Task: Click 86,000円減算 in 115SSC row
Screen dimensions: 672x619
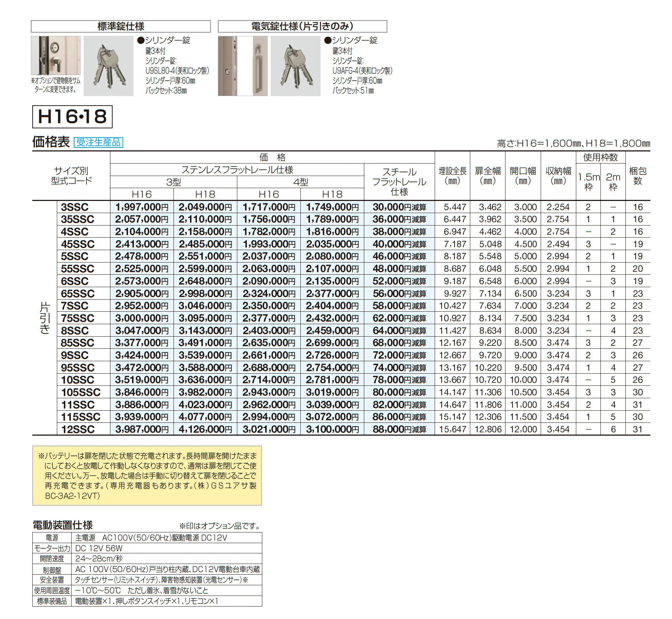Action: (399, 417)
